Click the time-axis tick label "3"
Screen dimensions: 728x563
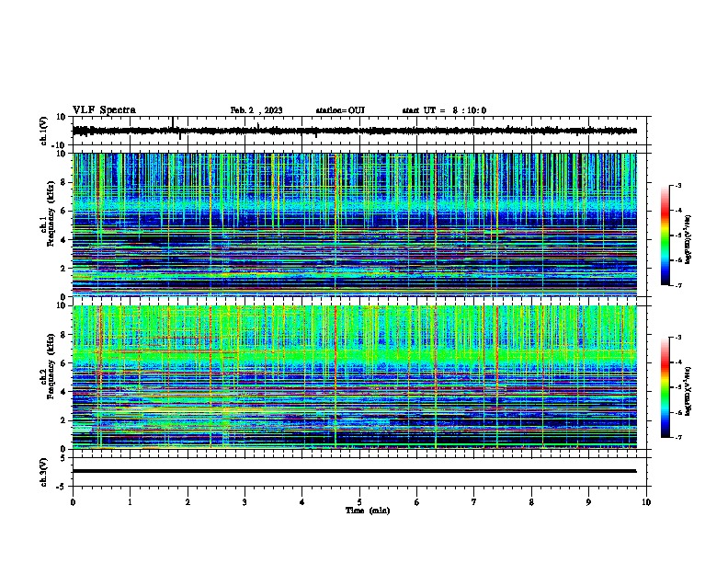point(245,502)
